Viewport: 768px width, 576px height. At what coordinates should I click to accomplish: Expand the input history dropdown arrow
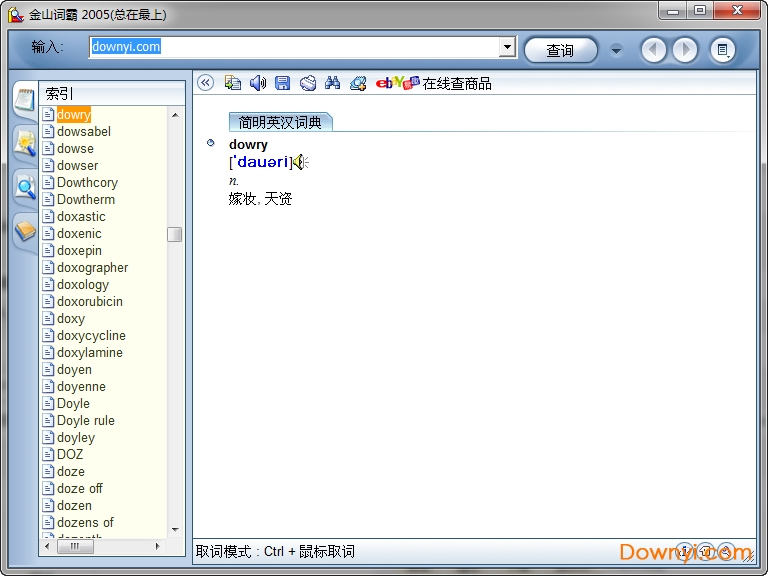tap(507, 47)
